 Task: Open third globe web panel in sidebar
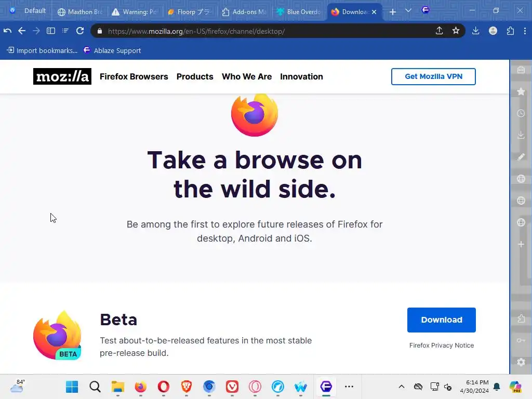point(521,222)
